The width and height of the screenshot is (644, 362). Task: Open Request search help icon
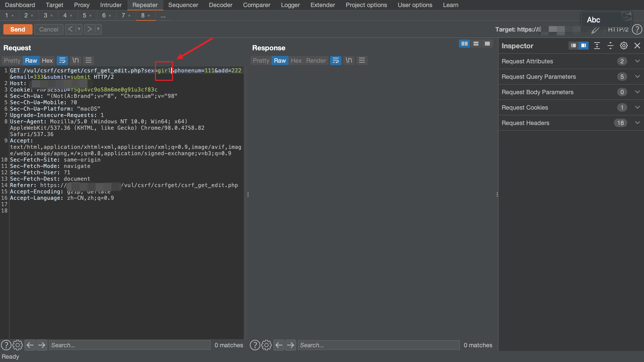6,345
